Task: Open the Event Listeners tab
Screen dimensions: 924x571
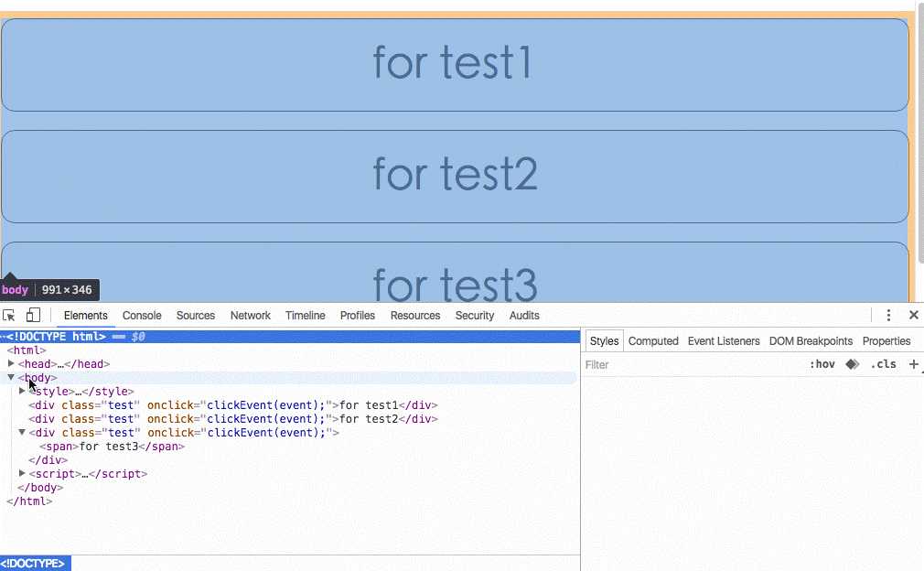Action: (724, 340)
